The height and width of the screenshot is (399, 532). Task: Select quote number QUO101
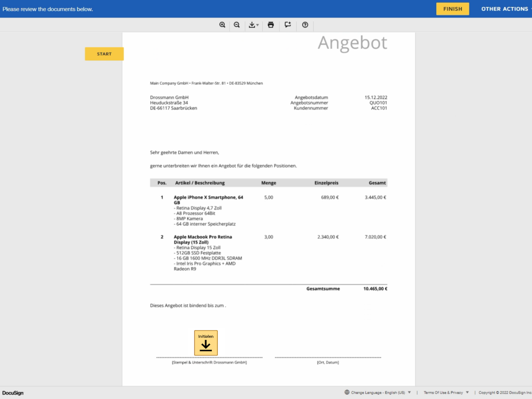(378, 103)
